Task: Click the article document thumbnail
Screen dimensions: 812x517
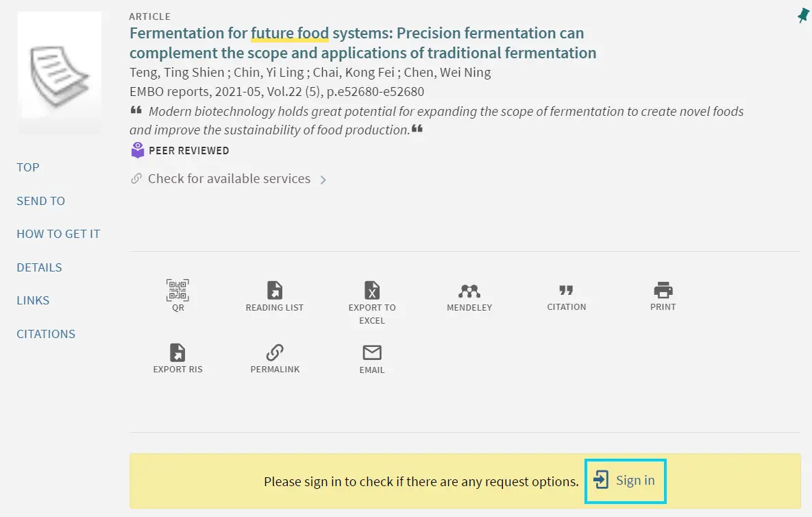Action: (x=60, y=73)
